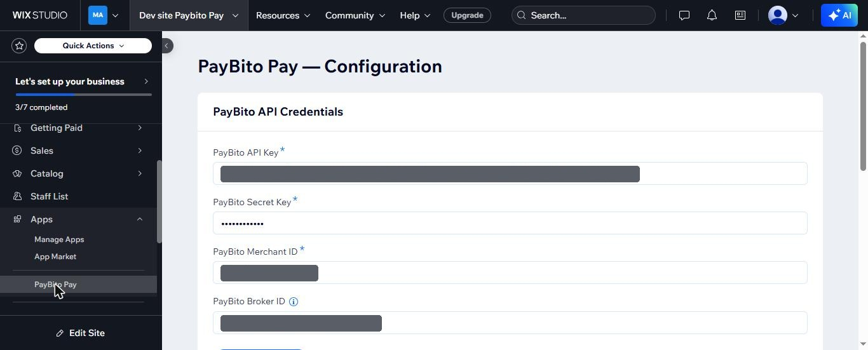Click the setup progress bar

tap(83, 95)
